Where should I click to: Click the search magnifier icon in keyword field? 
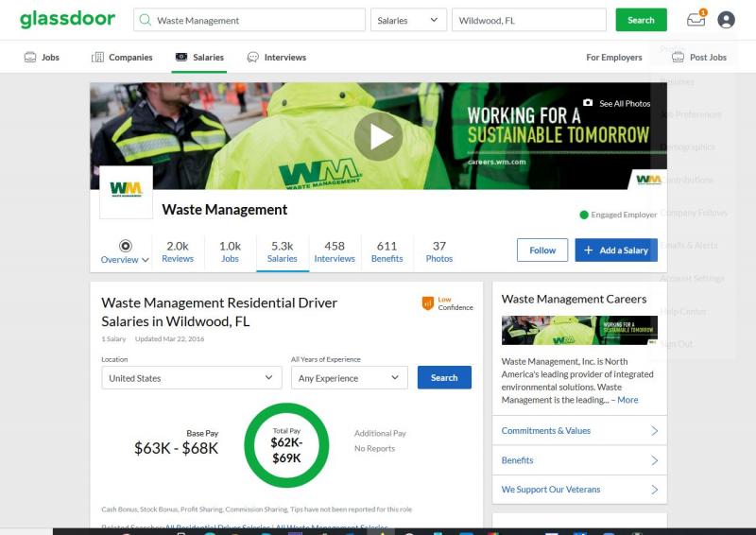(145, 20)
